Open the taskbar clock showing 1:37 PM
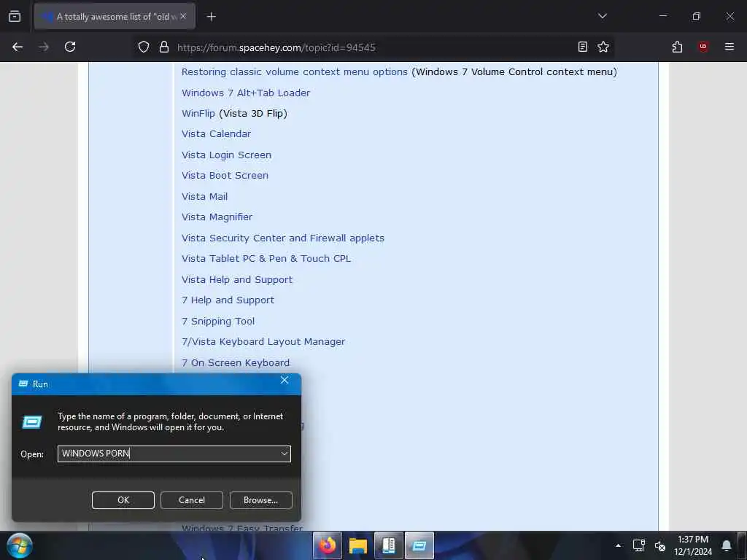 [x=693, y=545]
